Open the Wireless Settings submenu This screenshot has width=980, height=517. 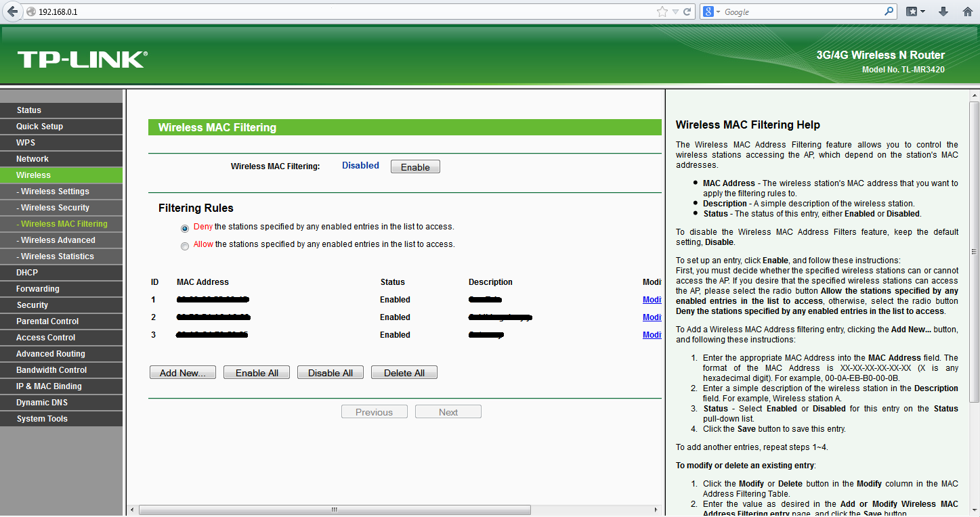tap(62, 192)
